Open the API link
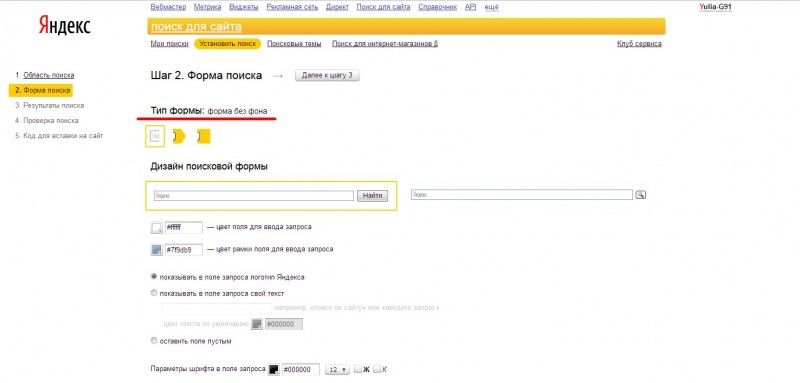The width and height of the screenshot is (800, 383). 470,7
